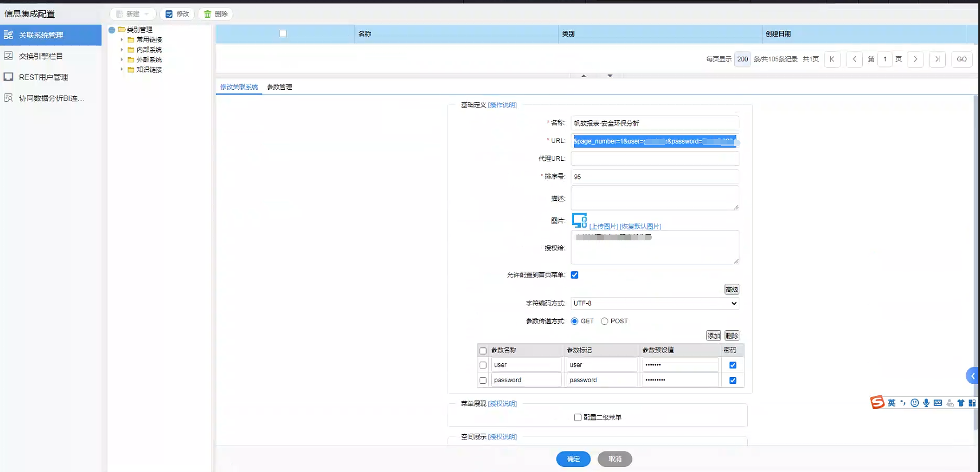Click the 上传图片 link
Screen dimensions: 980x472
603,227
